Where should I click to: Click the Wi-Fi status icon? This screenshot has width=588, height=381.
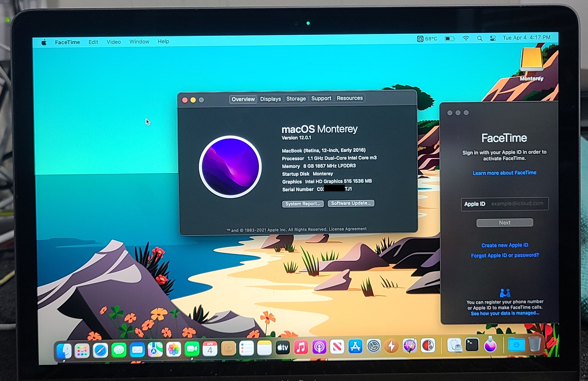coord(466,38)
